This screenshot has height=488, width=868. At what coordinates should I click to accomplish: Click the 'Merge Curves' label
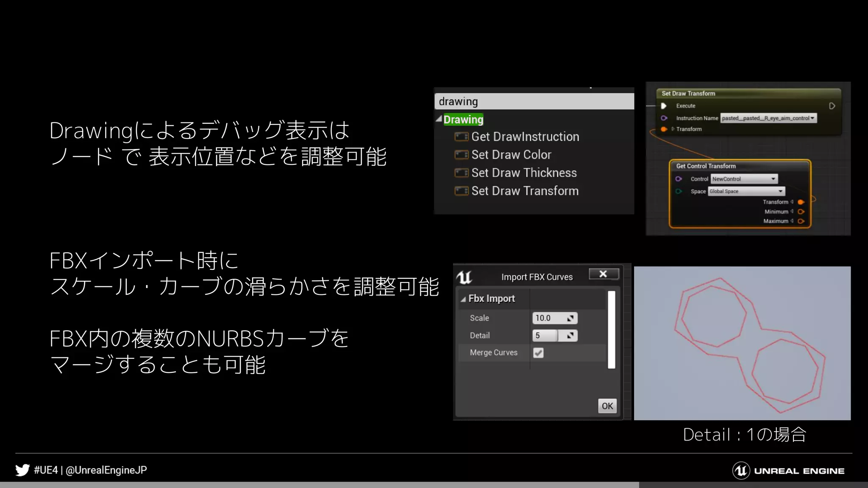click(493, 352)
